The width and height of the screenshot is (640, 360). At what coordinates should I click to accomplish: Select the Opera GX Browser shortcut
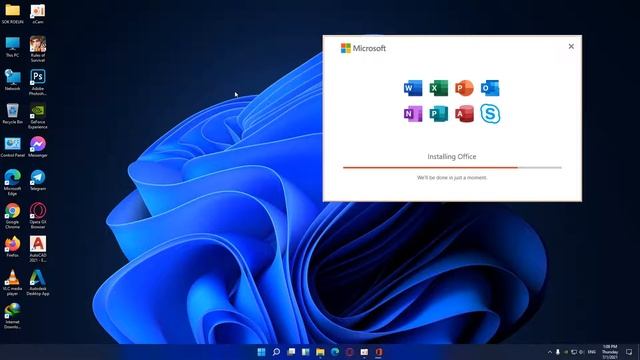coord(38,216)
